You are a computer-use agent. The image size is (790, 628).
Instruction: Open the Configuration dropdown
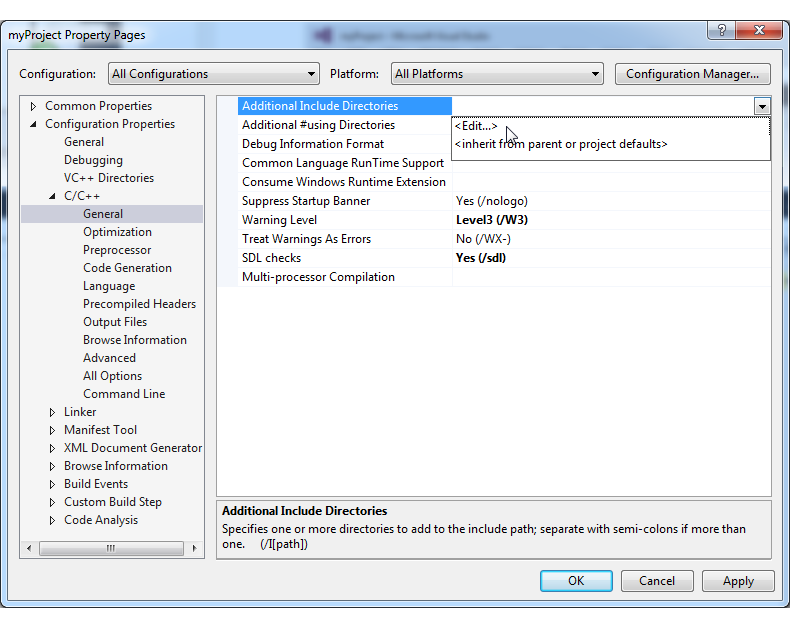pyautogui.click(x=214, y=74)
